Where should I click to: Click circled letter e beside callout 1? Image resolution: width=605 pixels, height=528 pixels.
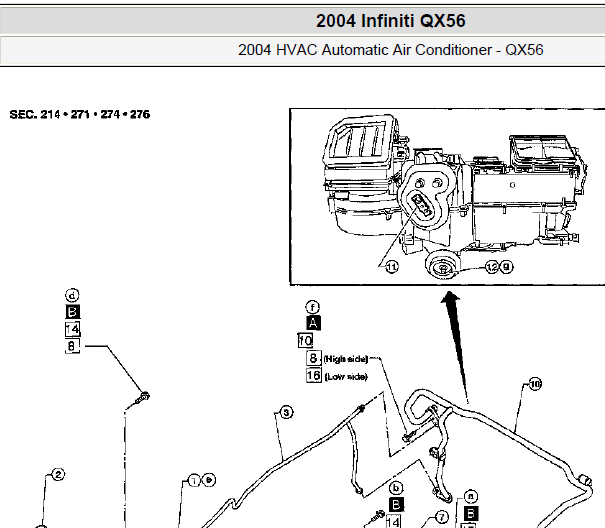tap(209, 480)
